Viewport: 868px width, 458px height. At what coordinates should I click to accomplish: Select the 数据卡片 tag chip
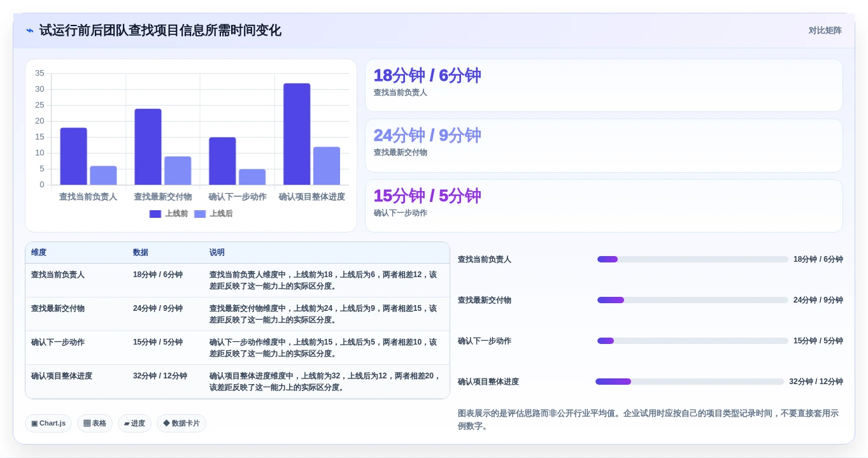click(x=181, y=424)
